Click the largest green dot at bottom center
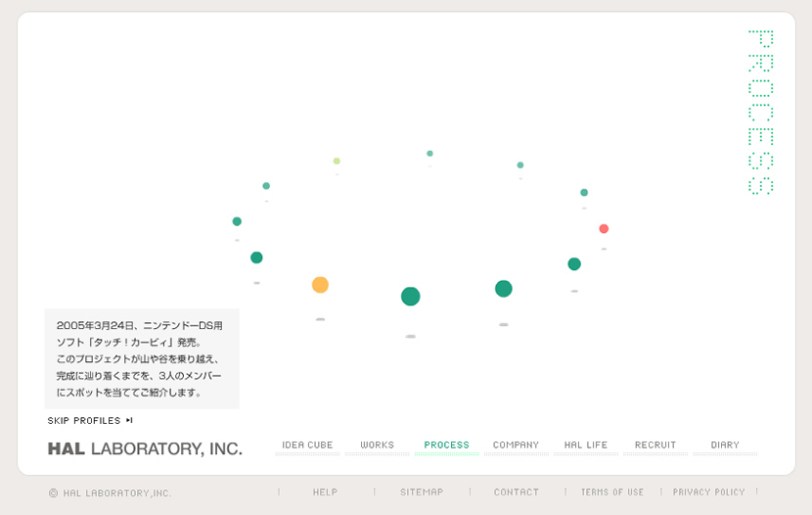812x515 pixels. (411, 297)
